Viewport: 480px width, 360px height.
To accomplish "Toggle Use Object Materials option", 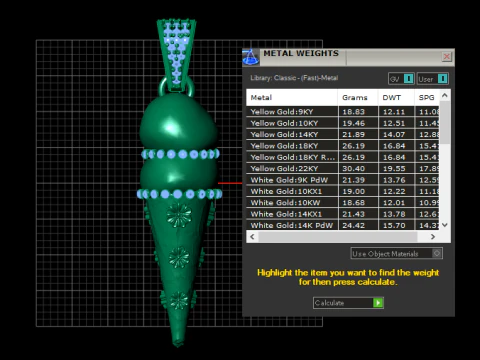I will (x=397, y=254).
